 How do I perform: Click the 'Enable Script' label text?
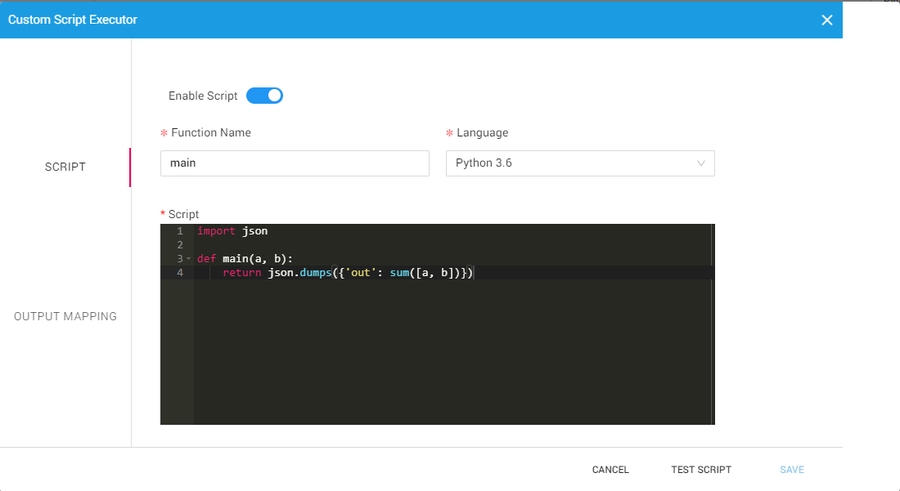pyautogui.click(x=203, y=96)
